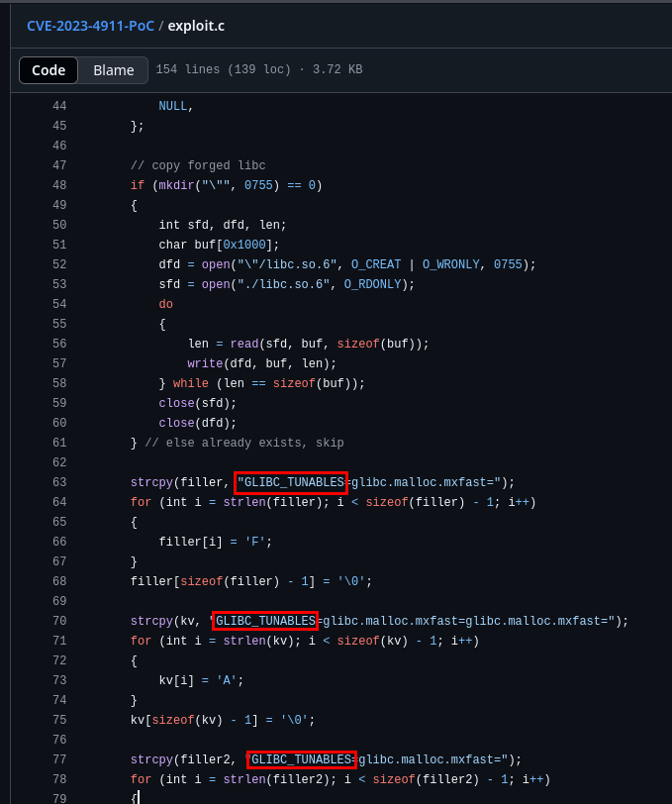The image size is (672, 804).
Task: Click GLIBC_TUNABLES string on line 70
Action: [265, 621]
